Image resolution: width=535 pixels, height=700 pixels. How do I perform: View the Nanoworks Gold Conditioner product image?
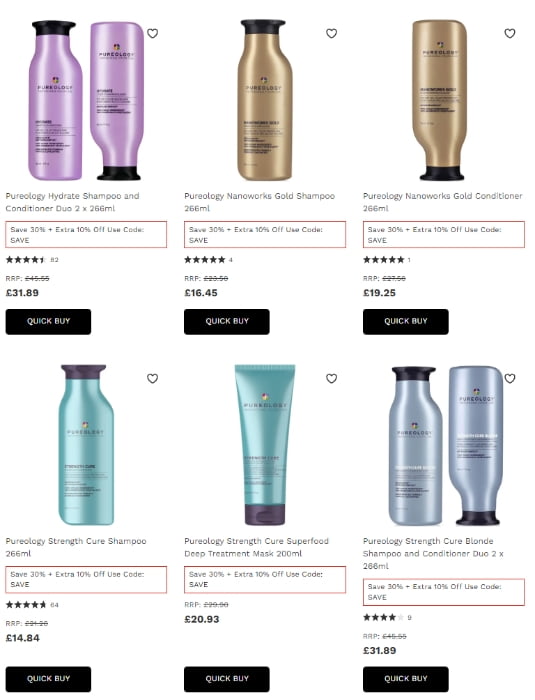(440, 100)
